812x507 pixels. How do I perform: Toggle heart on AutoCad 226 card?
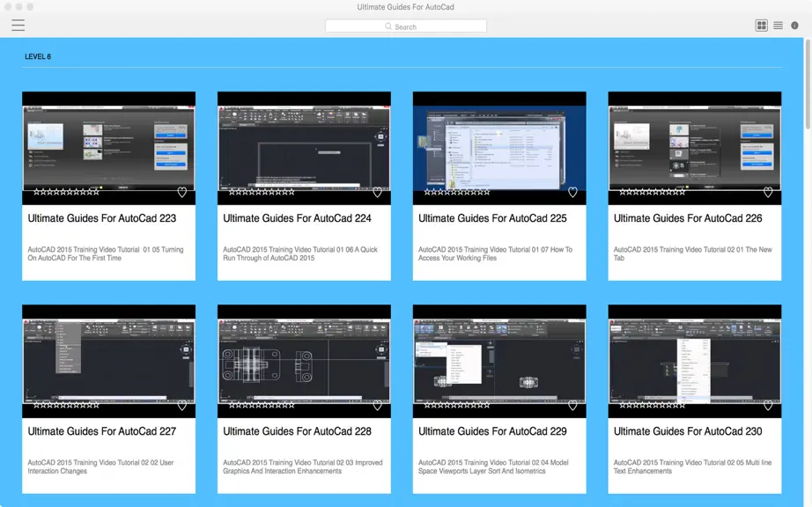pos(768,192)
